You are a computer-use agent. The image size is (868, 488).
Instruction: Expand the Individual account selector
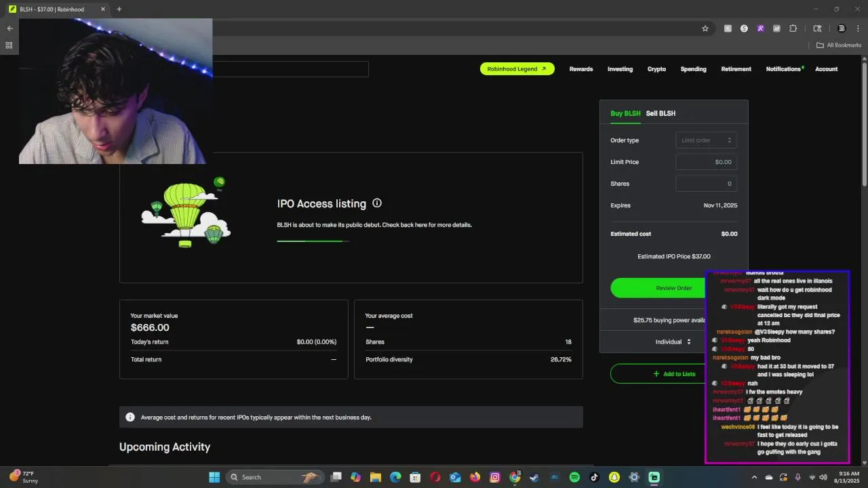[673, 342]
